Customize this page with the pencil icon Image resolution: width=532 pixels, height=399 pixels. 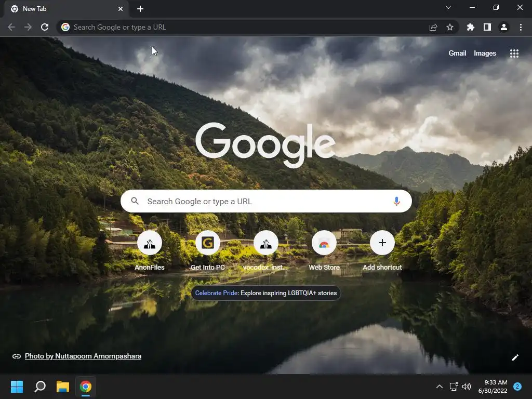tap(515, 357)
